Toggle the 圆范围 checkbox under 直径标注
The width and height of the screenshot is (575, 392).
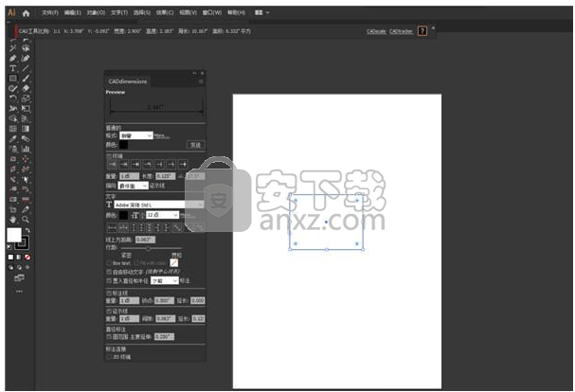pos(109,337)
